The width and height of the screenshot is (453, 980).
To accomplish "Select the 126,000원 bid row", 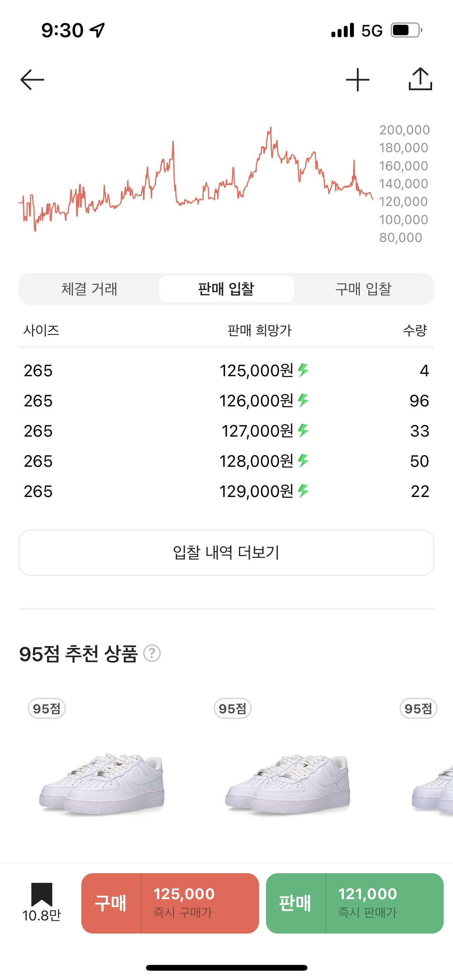I will 226,401.
